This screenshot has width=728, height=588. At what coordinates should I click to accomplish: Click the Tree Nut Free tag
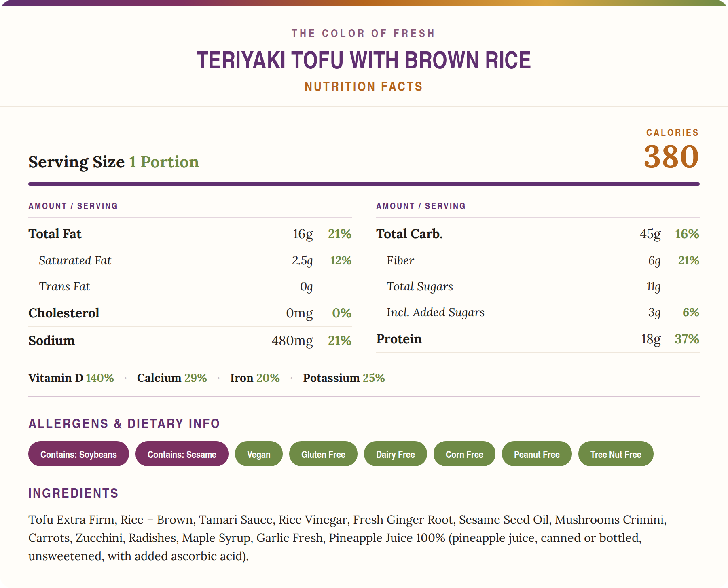(616, 454)
